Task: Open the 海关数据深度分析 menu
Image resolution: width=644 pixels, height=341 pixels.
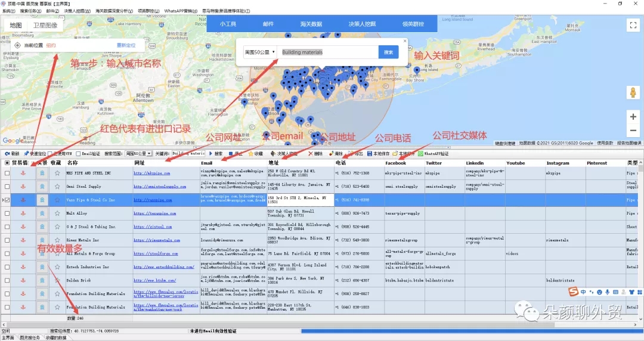Action: [114, 11]
